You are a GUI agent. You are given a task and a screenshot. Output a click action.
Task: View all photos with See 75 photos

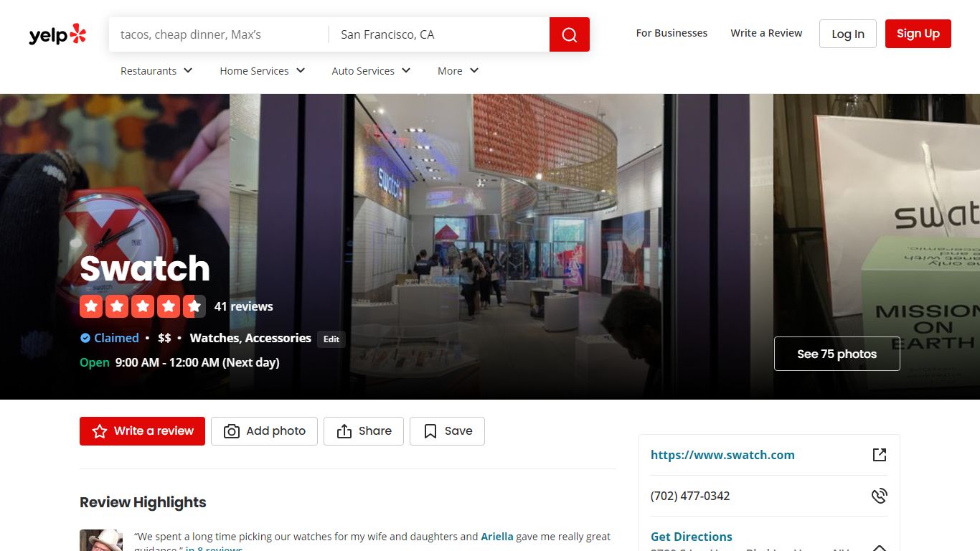tap(837, 354)
